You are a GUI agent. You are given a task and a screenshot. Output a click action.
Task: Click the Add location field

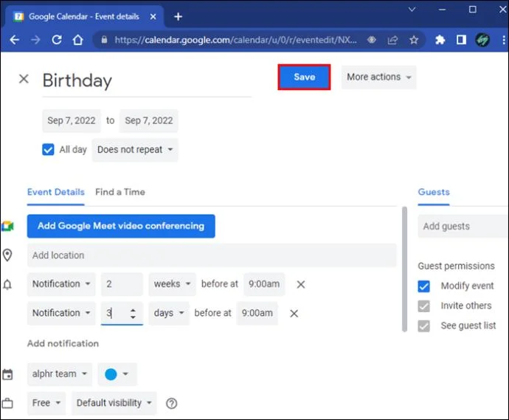(x=212, y=255)
